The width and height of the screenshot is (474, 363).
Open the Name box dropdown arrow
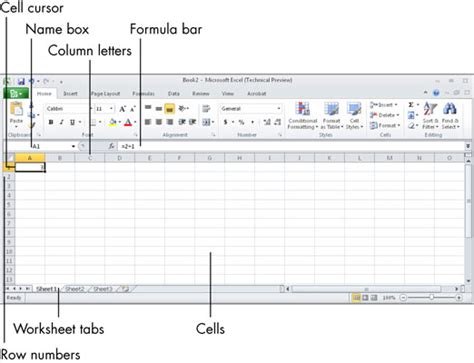(73, 146)
